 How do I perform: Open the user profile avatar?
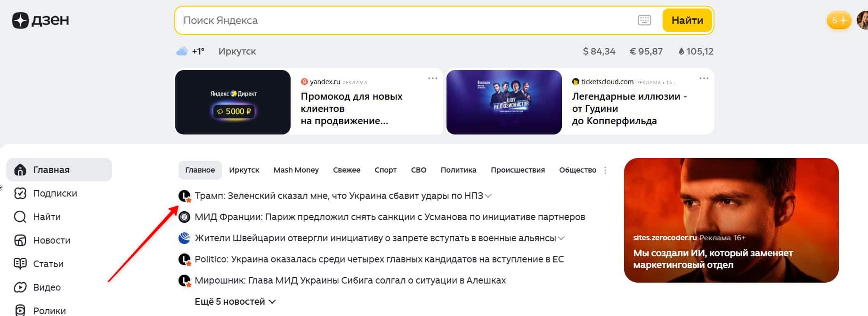862,20
